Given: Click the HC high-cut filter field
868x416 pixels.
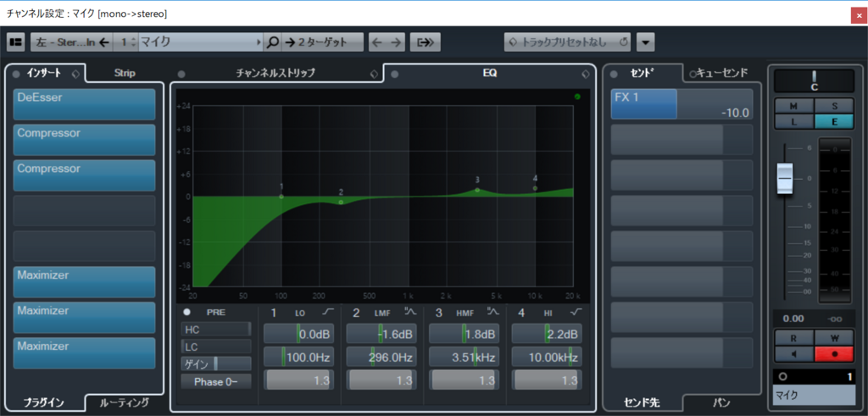Looking at the screenshot, I should pos(216,330).
